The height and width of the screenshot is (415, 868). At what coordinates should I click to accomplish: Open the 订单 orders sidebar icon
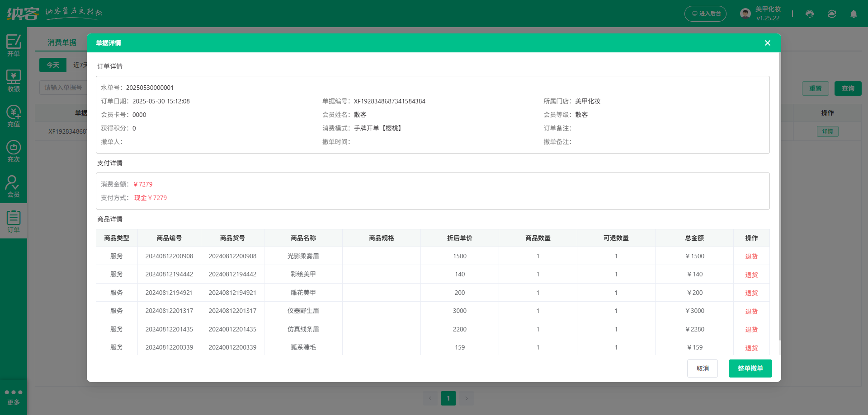tap(14, 221)
